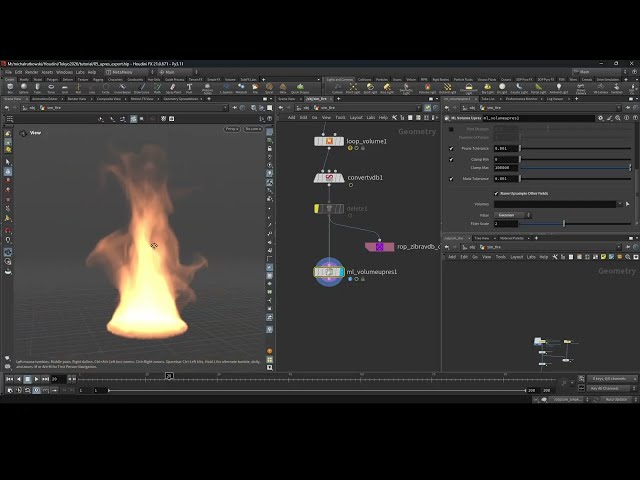Select the Box shelf tool
The height and width of the screenshot is (480, 640).
pos(10,87)
